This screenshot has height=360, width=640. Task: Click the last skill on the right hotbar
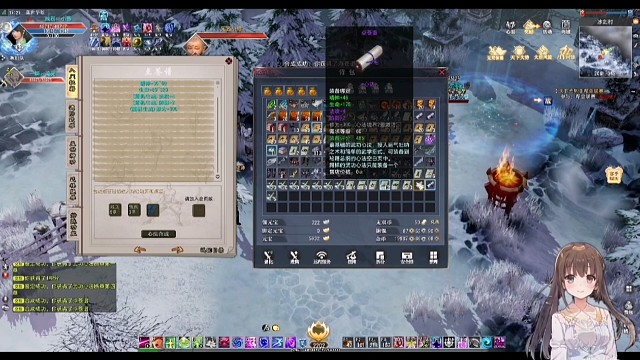(x=500, y=342)
